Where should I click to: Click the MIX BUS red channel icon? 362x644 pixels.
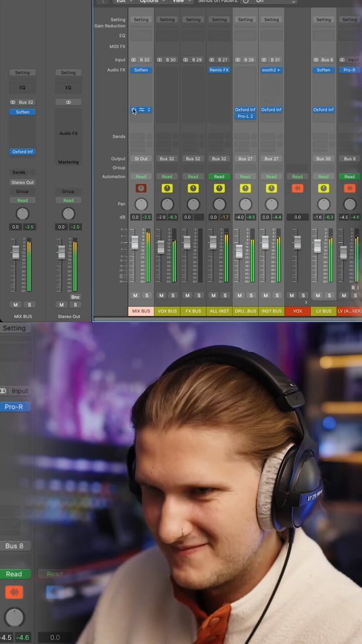tap(141, 188)
